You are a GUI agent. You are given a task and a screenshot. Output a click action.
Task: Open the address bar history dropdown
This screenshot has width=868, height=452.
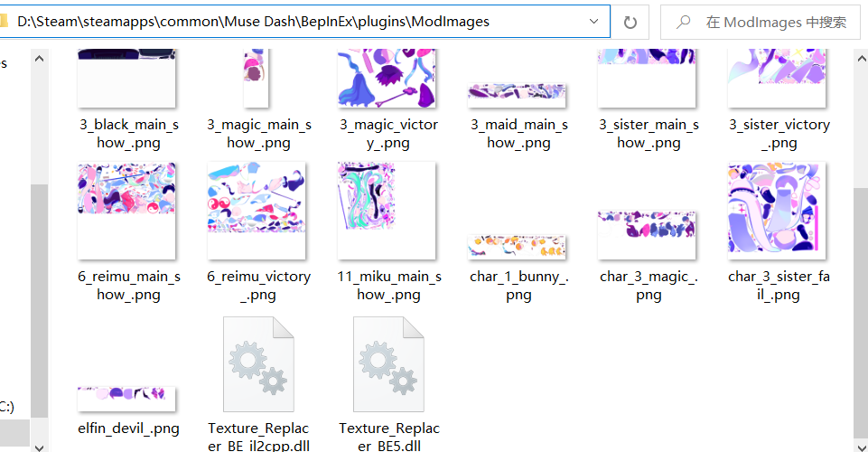click(594, 22)
